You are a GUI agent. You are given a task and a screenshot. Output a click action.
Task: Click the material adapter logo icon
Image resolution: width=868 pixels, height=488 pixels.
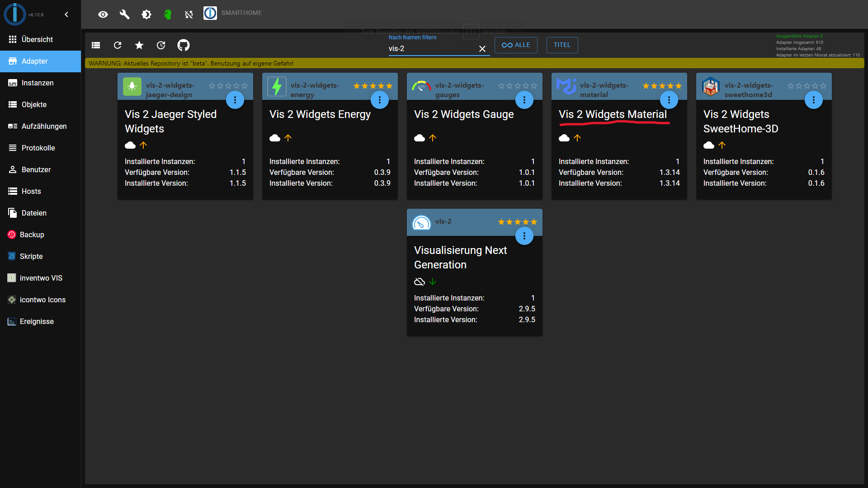point(566,86)
